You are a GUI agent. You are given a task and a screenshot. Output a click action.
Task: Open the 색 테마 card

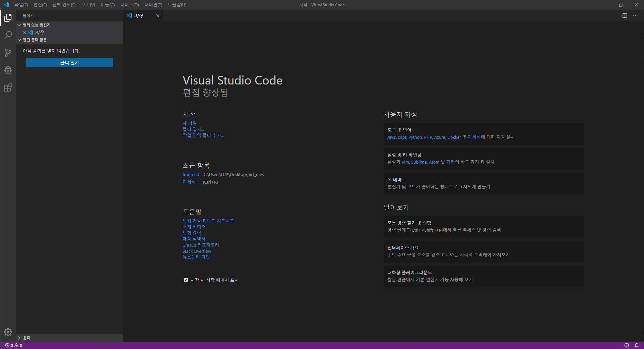click(x=484, y=183)
